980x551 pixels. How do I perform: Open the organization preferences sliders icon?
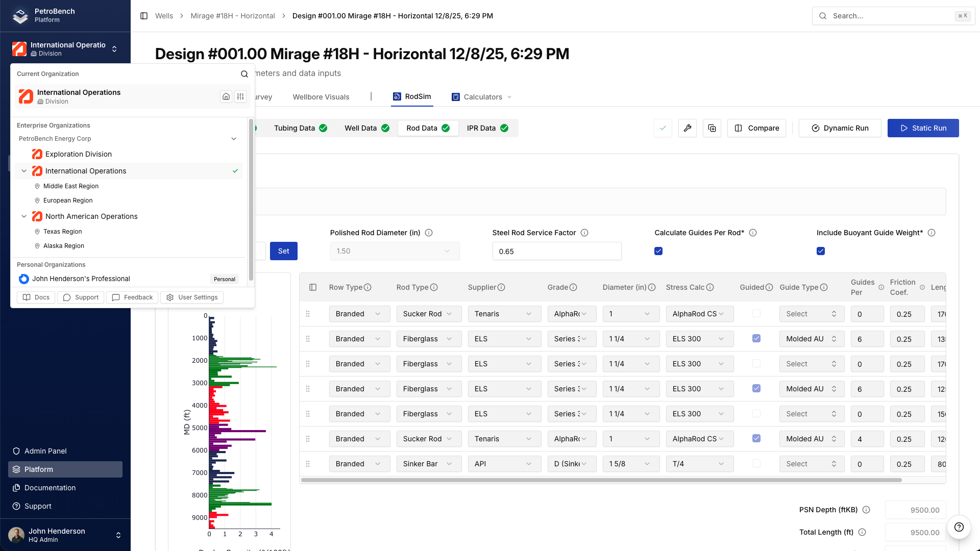pos(240,96)
